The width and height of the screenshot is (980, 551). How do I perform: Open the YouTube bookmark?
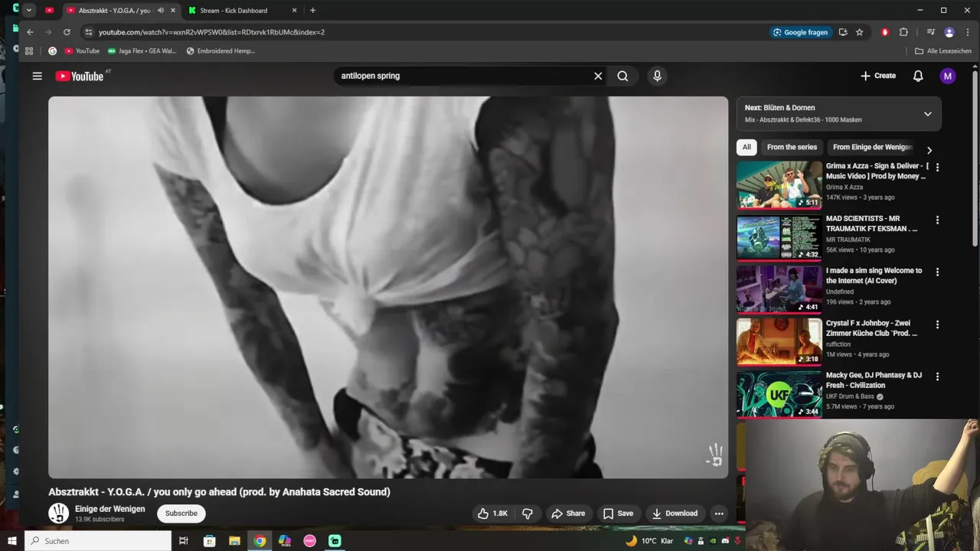click(82, 51)
